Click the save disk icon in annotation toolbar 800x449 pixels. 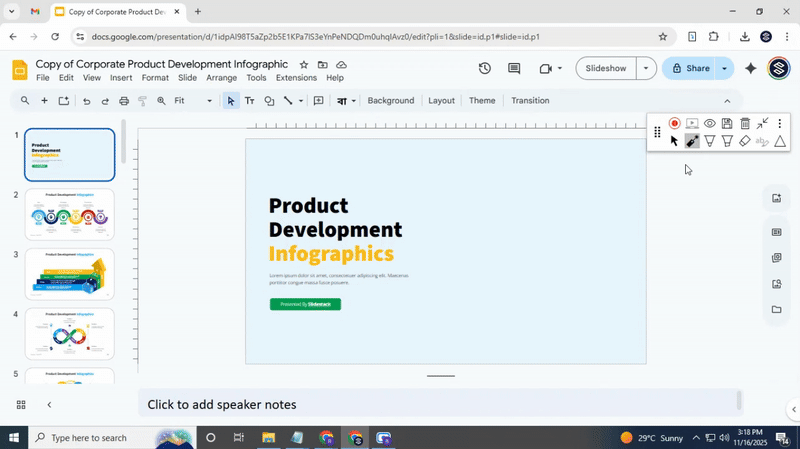click(x=727, y=124)
